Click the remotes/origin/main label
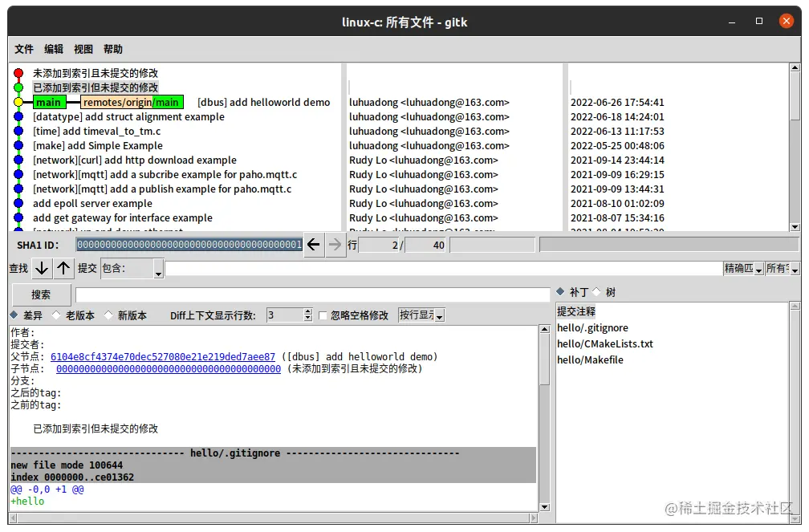This screenshot has height=532, width=809. (x=132, y=102)
